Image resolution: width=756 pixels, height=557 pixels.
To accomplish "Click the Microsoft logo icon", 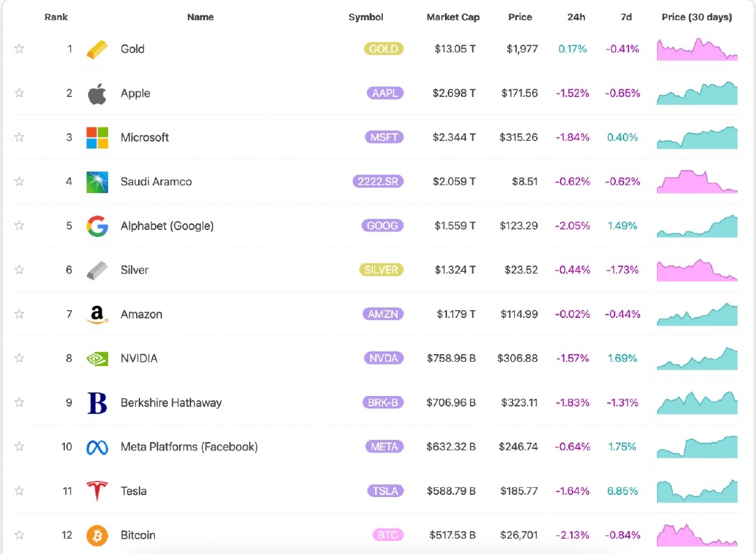I will pyautogui.click(x=97, y=137).
